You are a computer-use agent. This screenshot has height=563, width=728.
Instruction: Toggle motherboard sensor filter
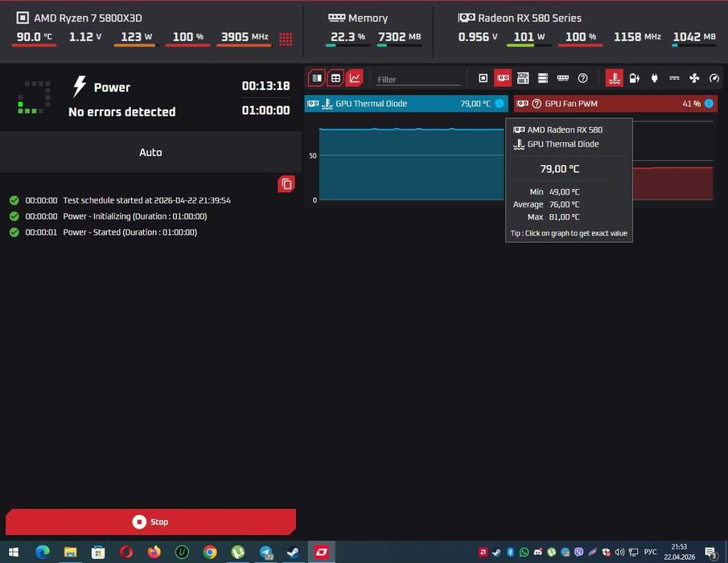coord(523,78)
